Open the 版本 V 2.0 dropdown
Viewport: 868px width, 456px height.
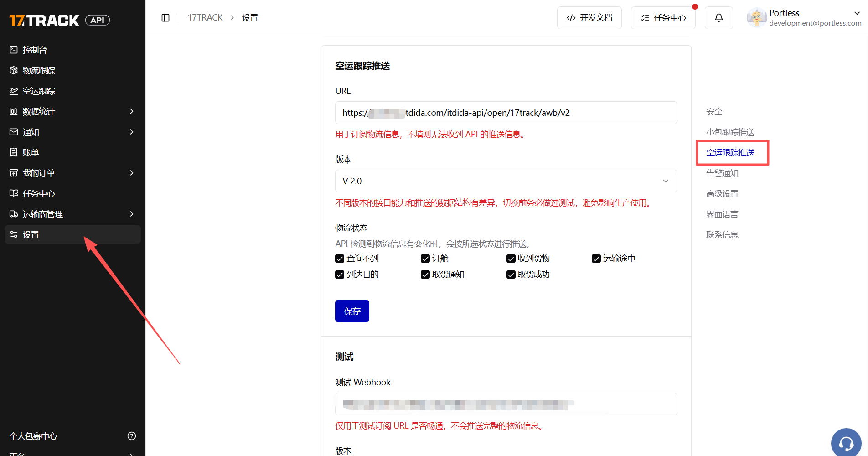pos(506,181)
